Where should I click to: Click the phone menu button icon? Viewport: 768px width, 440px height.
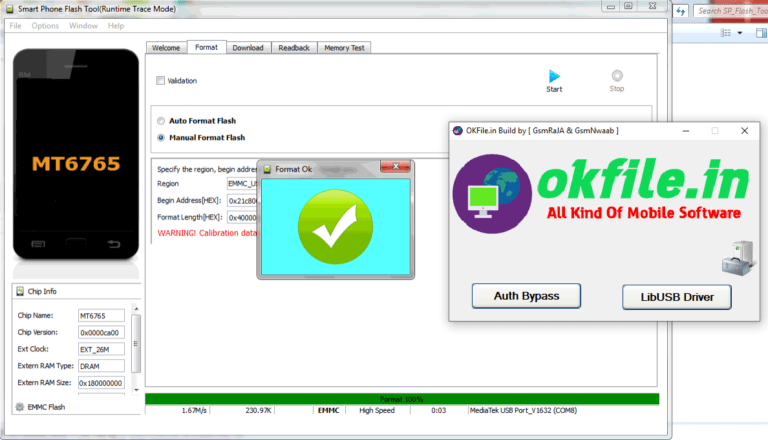click(x=38, y=244)
